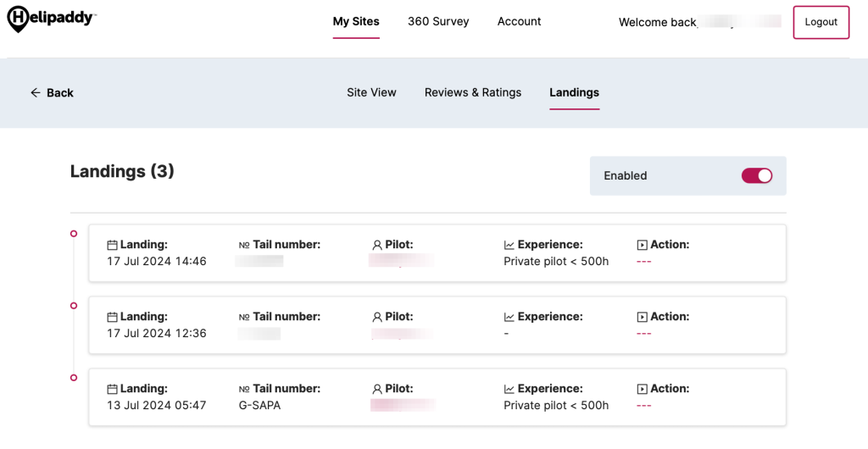
Task: Open the My Sites menu
Action: click(x=356, y=22)
